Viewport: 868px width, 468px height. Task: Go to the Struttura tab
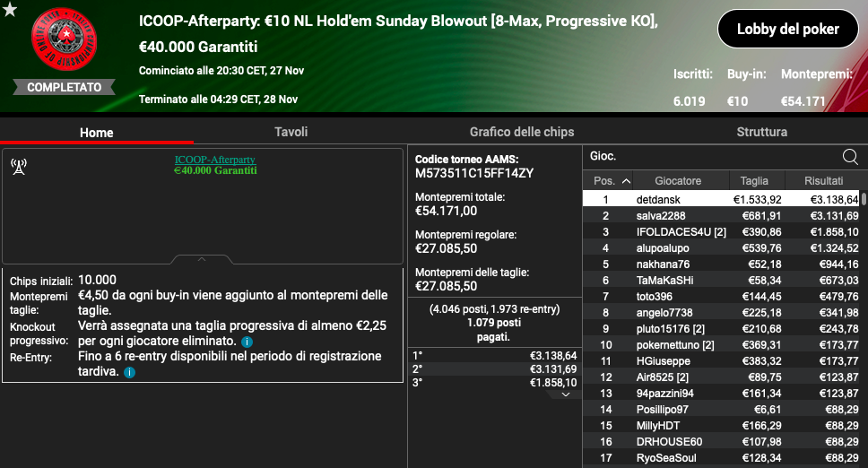click(761, 132)
